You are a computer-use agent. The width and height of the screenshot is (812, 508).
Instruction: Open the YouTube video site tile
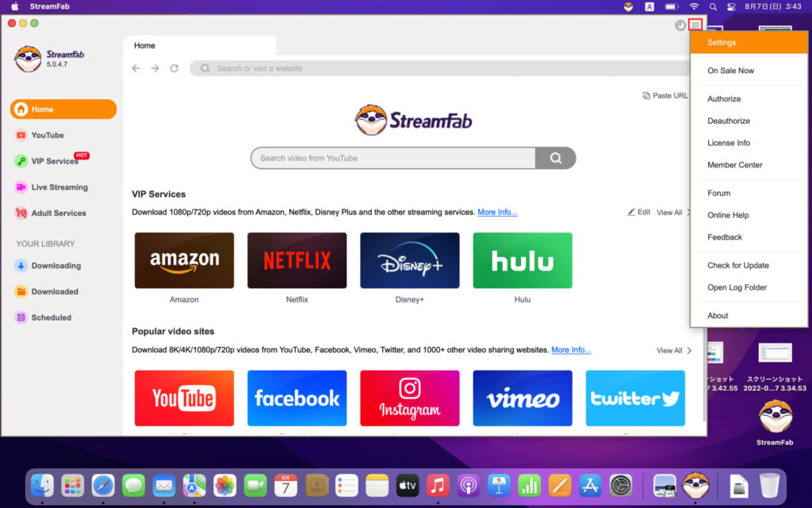(x=184, y=398)
